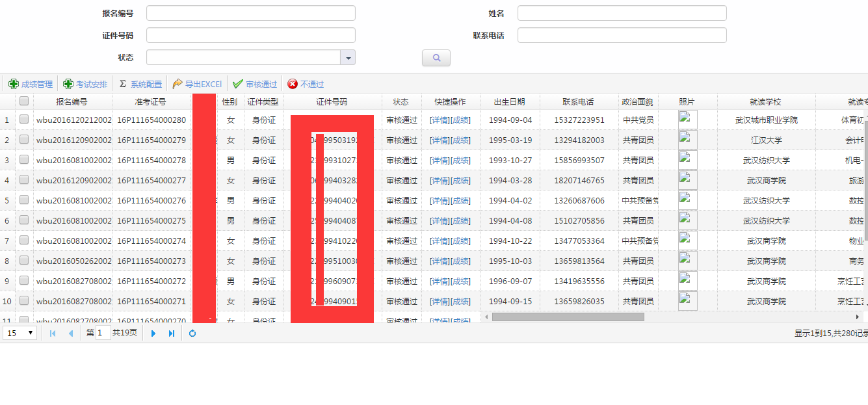This screenshot has width=868, height=405.
Task: Refresh the table with reload icon
Action: coord(192,333)
